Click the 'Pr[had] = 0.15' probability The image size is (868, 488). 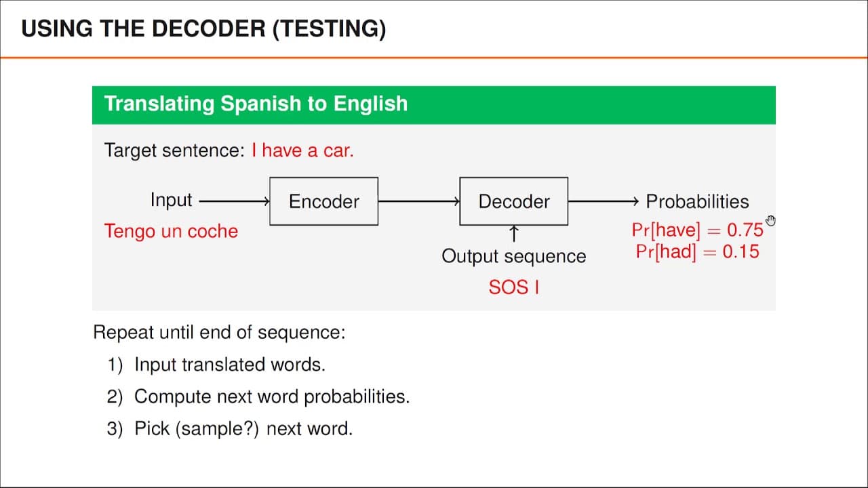697,252
